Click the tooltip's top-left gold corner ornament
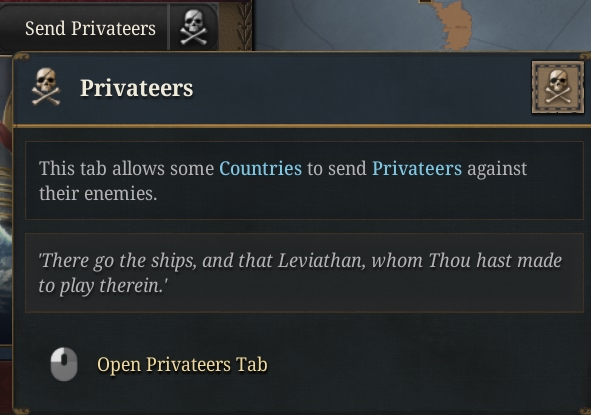The image size is (591, 415). coord(22,58)
